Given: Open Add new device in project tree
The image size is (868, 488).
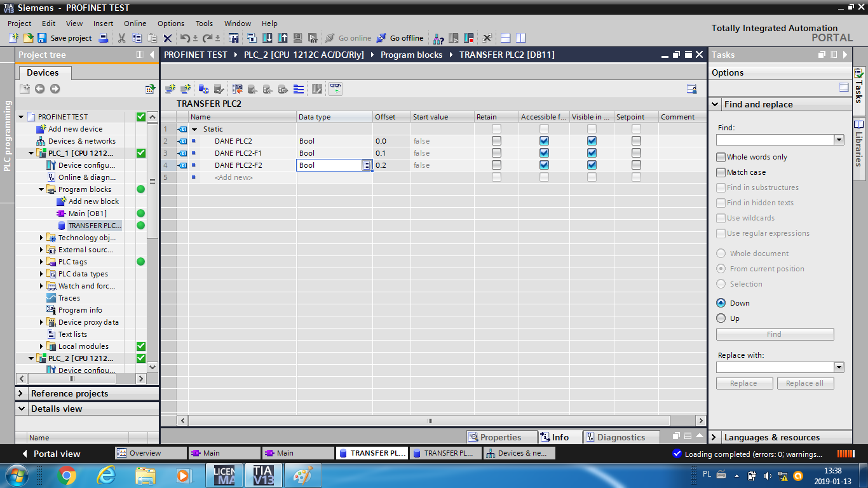Looking at the screenshot, I should point(75,129).
